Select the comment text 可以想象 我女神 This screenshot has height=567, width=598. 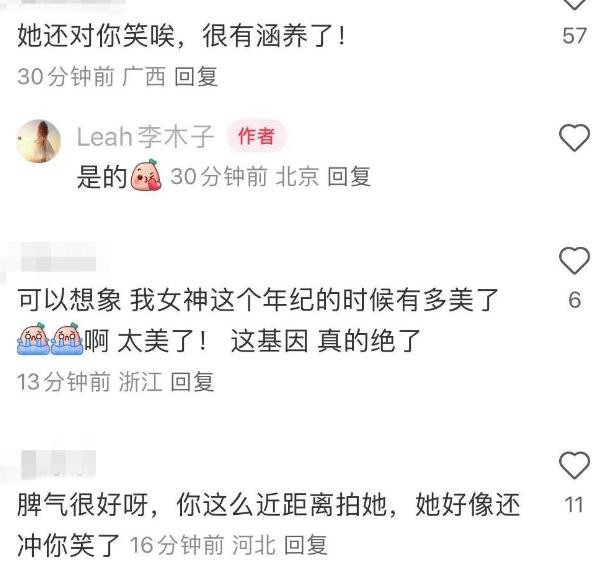pos(113,300)
